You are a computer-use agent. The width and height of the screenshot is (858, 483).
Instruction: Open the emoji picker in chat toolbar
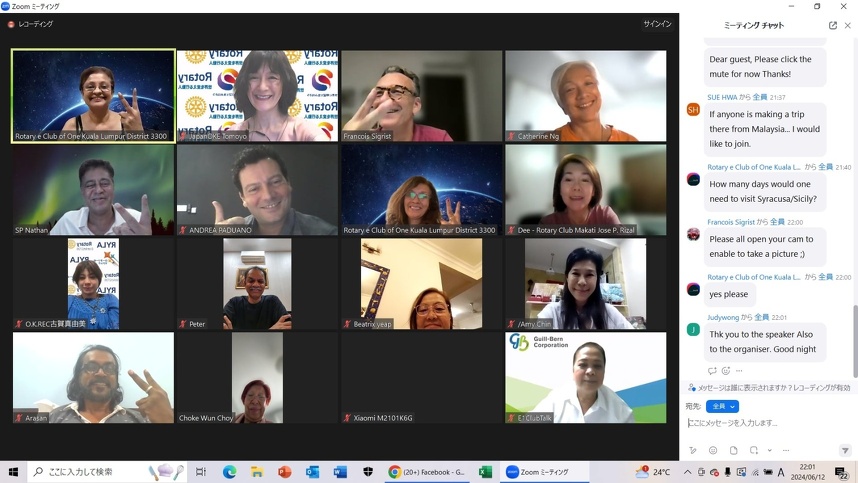(x=713, y=451)
